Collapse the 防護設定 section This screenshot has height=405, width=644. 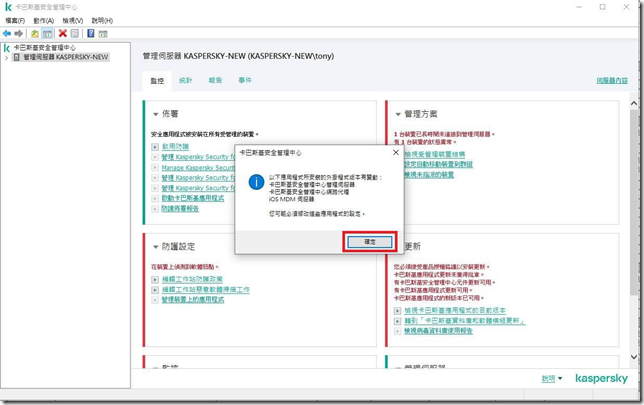155,247
